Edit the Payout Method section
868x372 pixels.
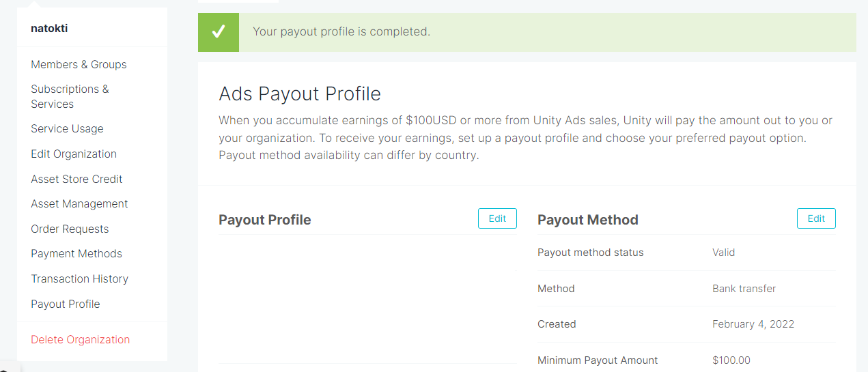[x=816, y=218]
